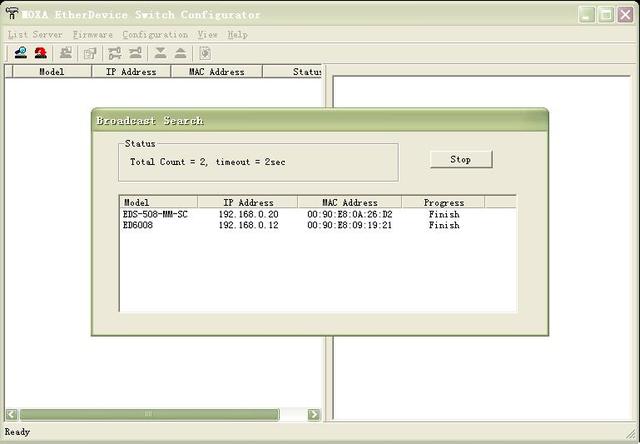Click the left arrow of horizontal scrollbar
Viewport: 640px width, 444px height.
[11, 415]
